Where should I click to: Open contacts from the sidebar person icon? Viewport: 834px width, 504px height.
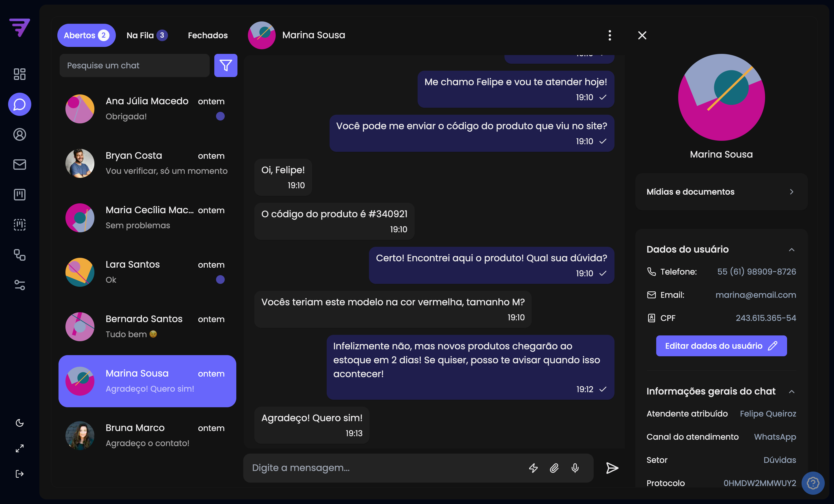(20, 134)
